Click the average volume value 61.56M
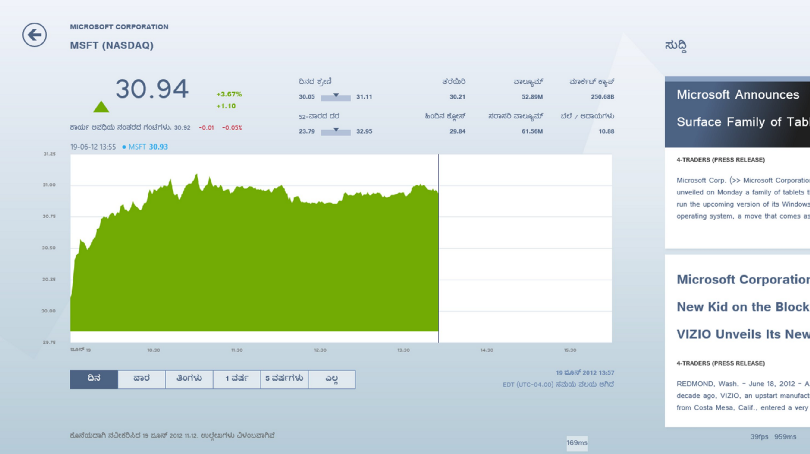 pos(532,131)
